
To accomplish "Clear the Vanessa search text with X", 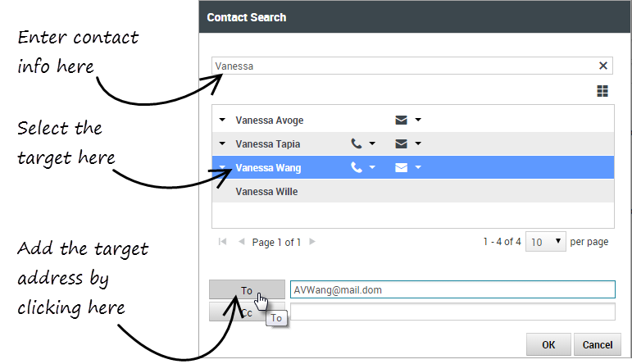I will 603,66.
